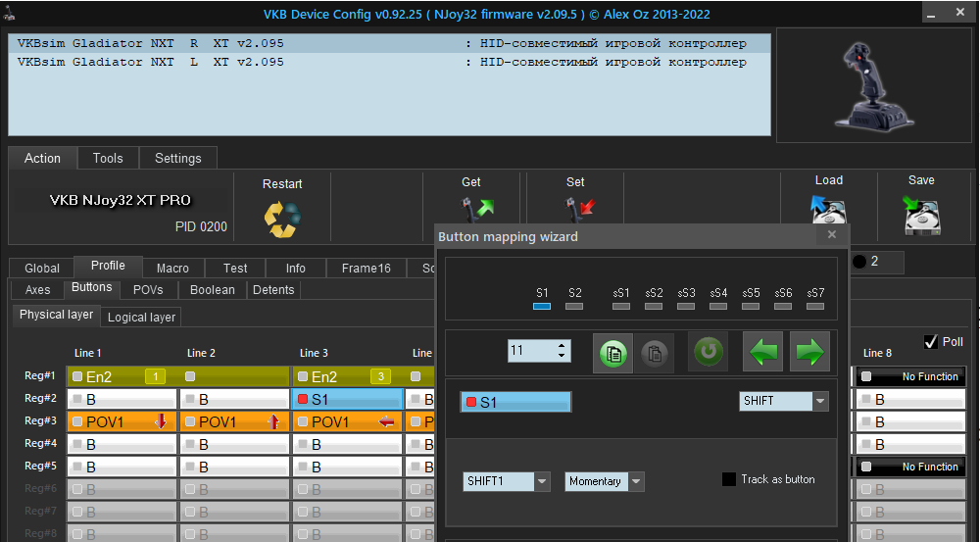Screen dimensions: 980x542
Task: Toggle S2 indicator in wizard top row
Action: tap(574, 307)
